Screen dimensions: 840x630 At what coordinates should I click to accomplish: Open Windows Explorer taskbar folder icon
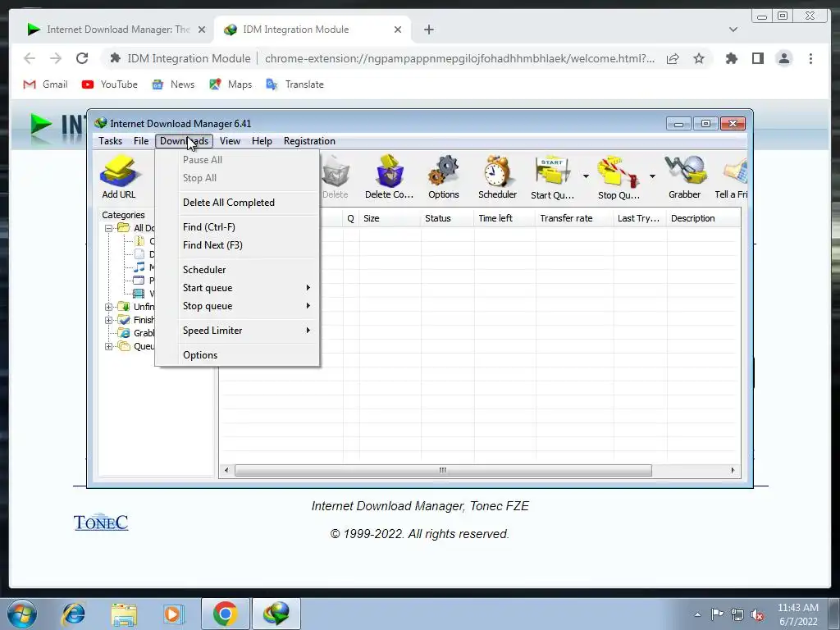[x=124, y=614]
